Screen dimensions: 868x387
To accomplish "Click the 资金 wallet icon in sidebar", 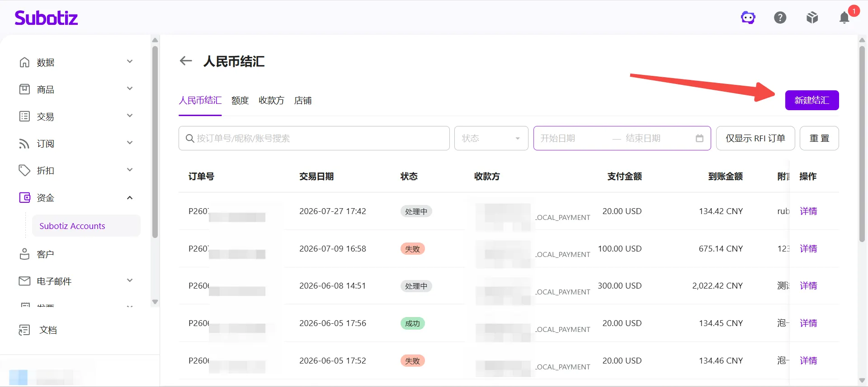I will (x=24, y=197).
